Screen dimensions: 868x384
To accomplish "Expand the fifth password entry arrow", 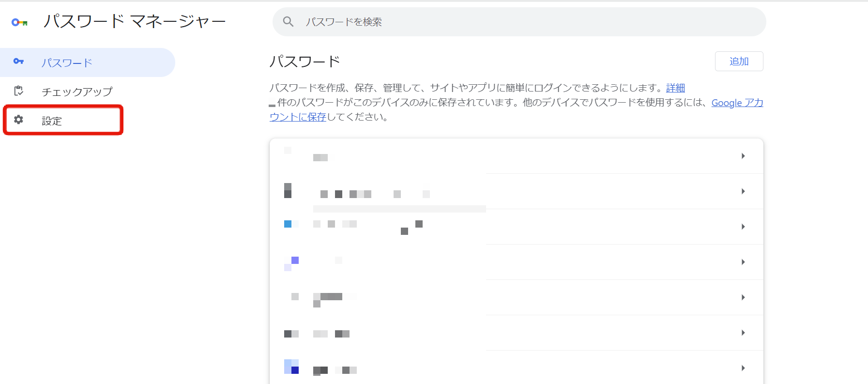I will click(743, 297).
